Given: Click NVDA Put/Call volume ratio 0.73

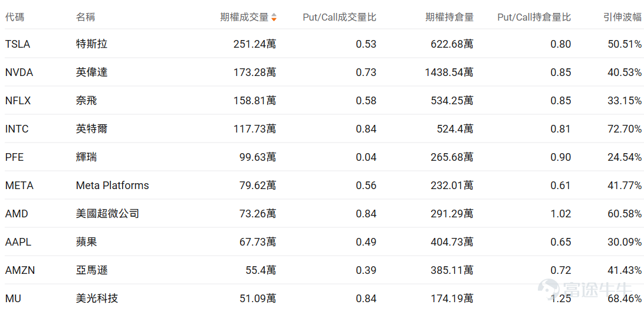Looking at the screenshot, I should (x=366, y=72).
